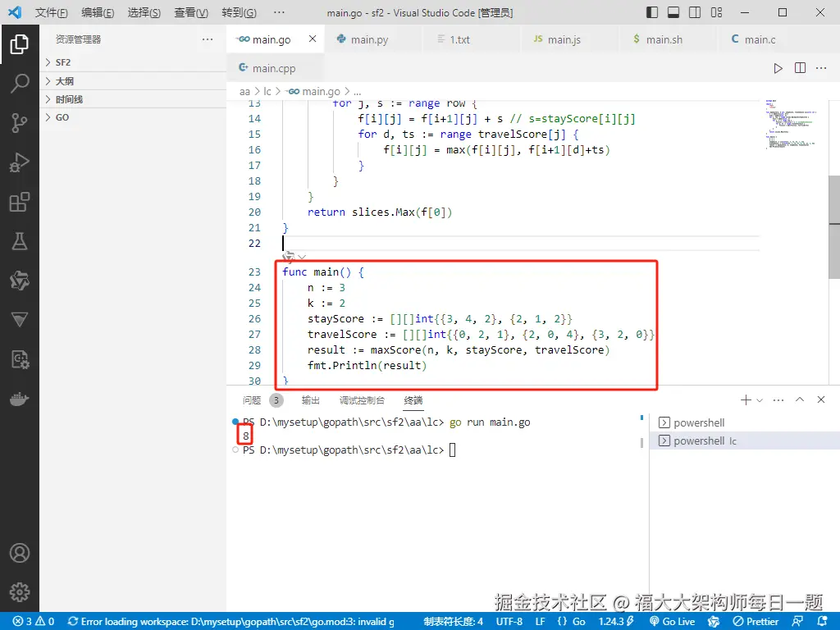Start Go Live server from status bar

click(x=673, y=622)
